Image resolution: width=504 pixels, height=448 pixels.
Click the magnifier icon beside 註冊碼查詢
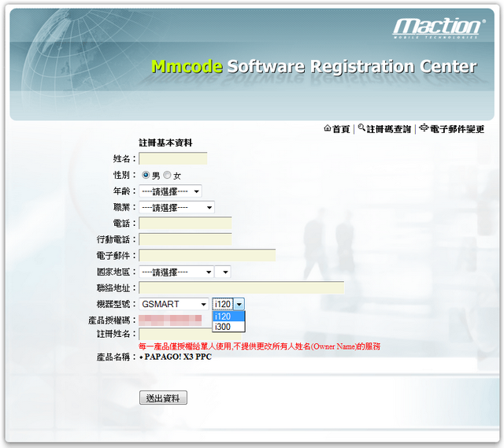(x=361, y=128)
